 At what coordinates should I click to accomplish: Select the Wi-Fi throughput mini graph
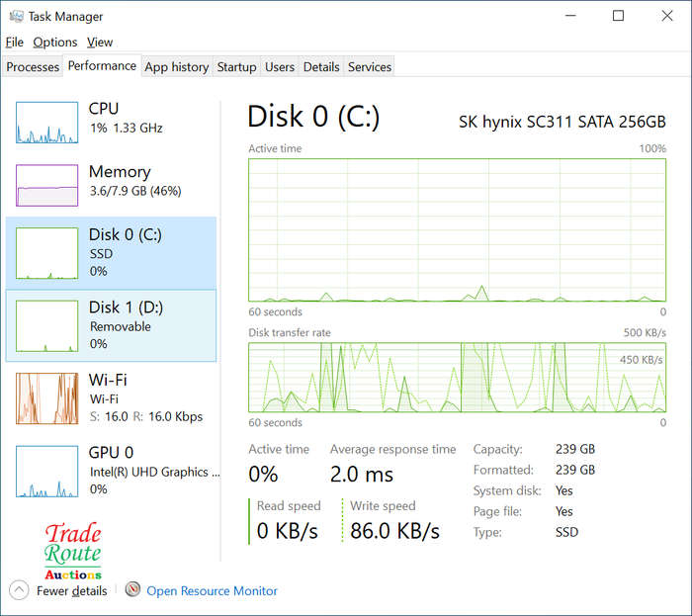pyautogui.click(x=46, y=398)
